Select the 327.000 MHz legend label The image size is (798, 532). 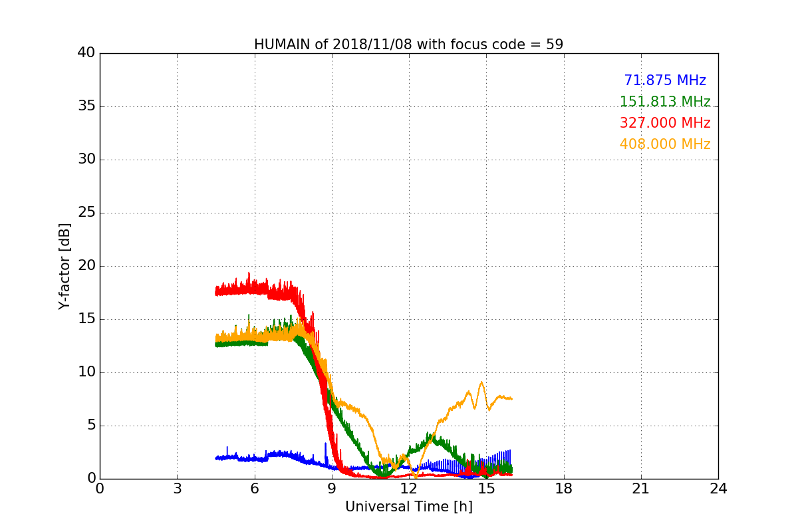click(x=665, y=123)
